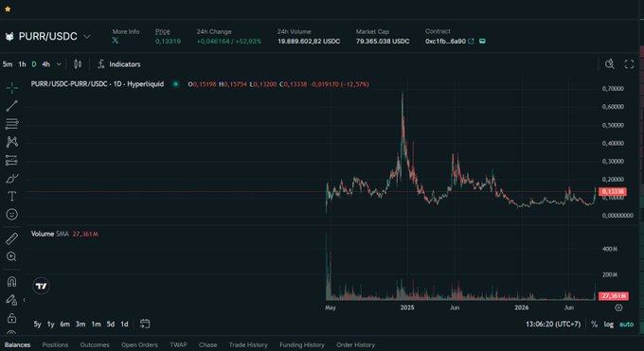Set date range to 1y

click(x=50, y=325)
